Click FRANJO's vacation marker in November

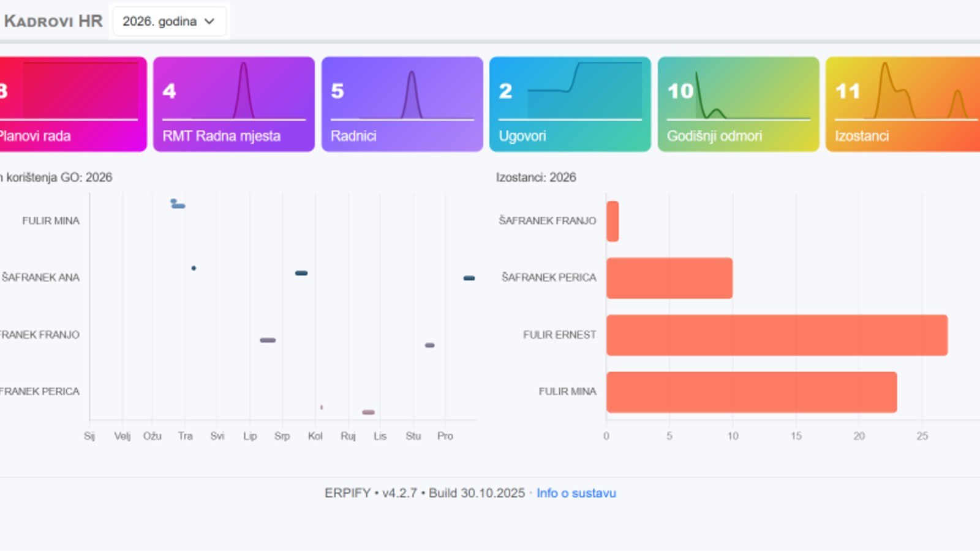[x=430, y=345]
